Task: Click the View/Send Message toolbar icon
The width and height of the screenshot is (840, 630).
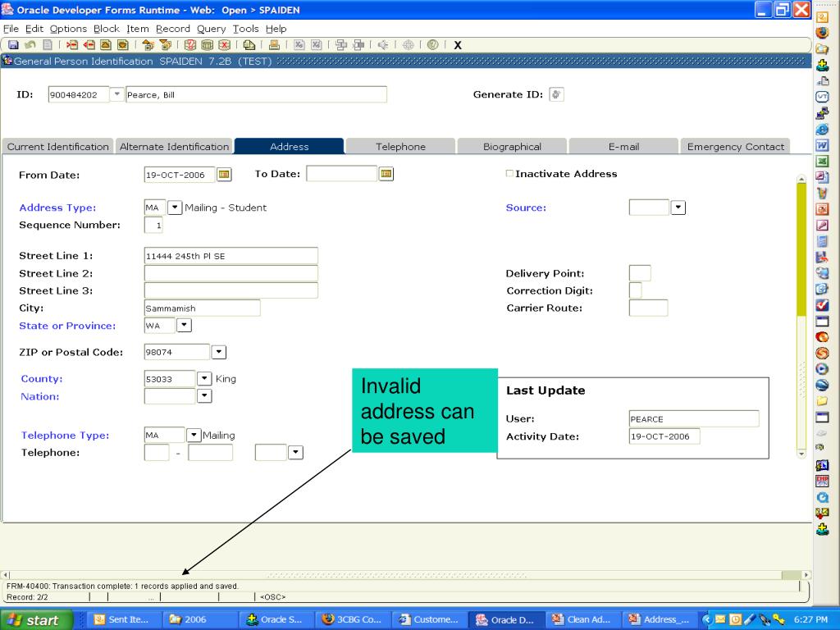Action: (x=249, y=45)
